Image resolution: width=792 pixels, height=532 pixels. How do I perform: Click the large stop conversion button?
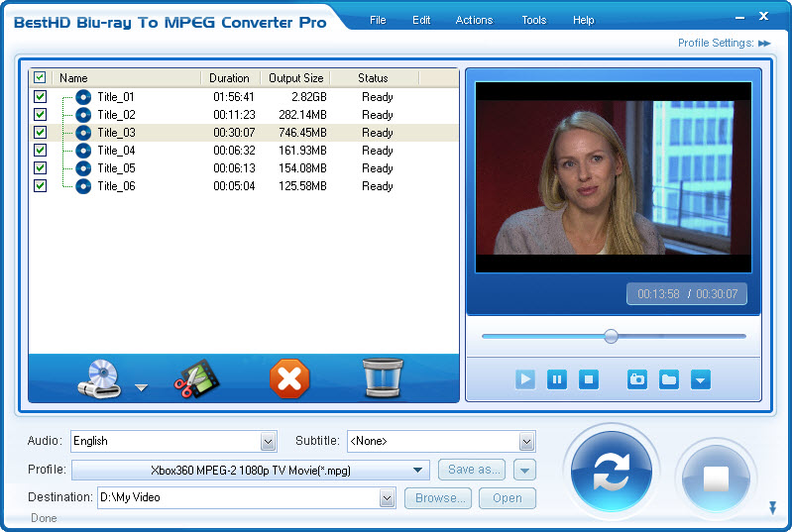716,479
